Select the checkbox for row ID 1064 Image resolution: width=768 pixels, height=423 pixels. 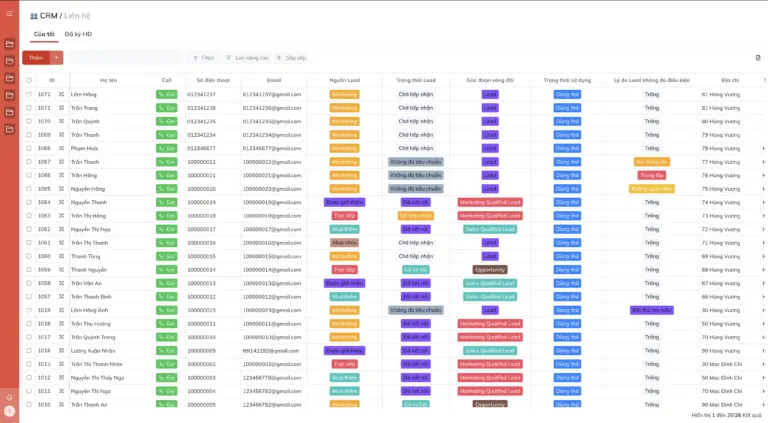coord(29,202)
